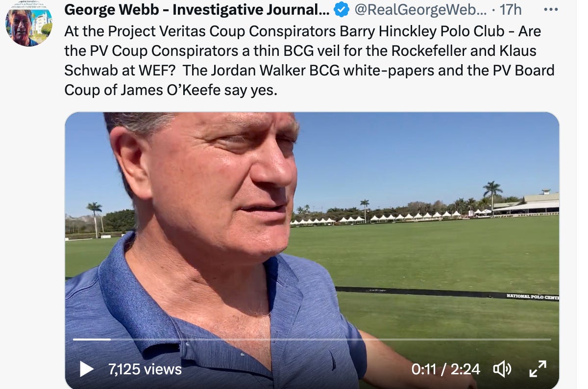Open the George Webb display name link
The image size is (588, 389).
[x=197, y=9]
